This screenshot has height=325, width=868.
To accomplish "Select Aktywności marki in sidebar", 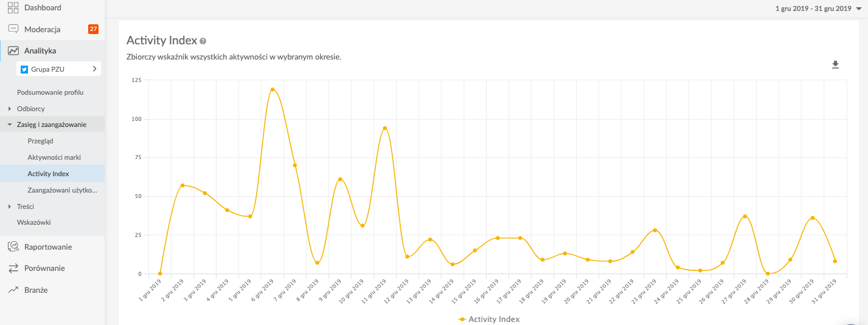I will tap(54, 157).
